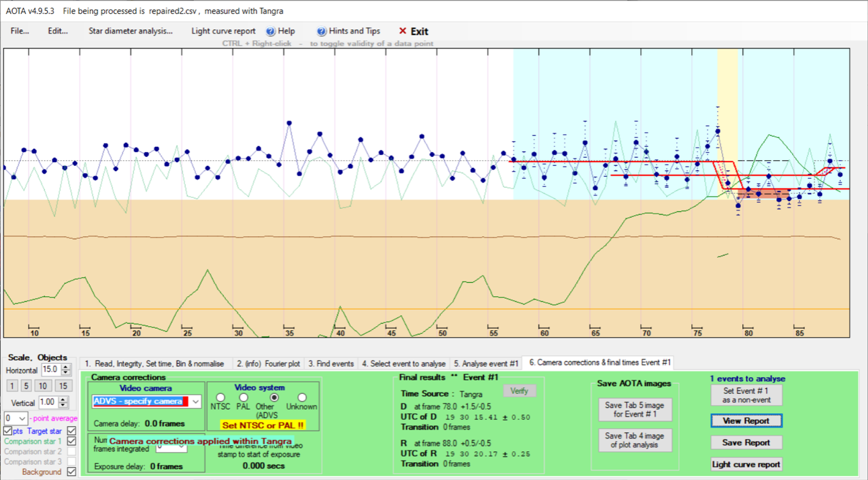Toggle the Target star checkbox
The image size is (868, 480).
point(71,431)
